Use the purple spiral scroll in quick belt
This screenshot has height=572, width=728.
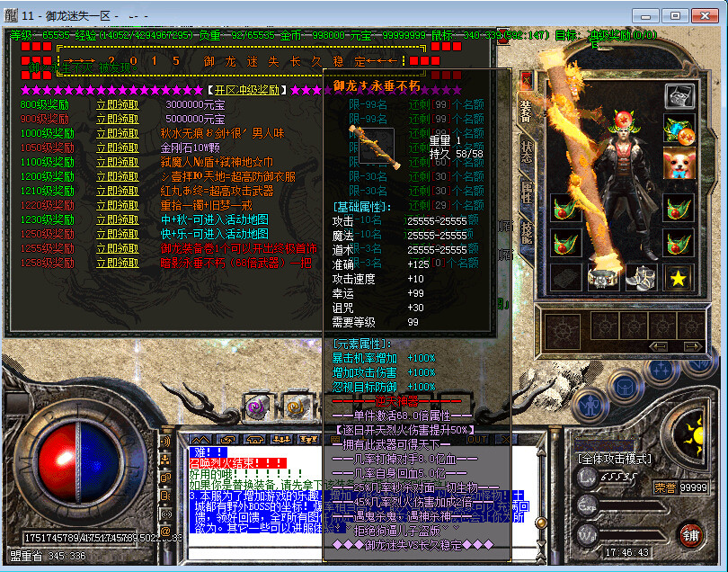[x=257, y=407]
